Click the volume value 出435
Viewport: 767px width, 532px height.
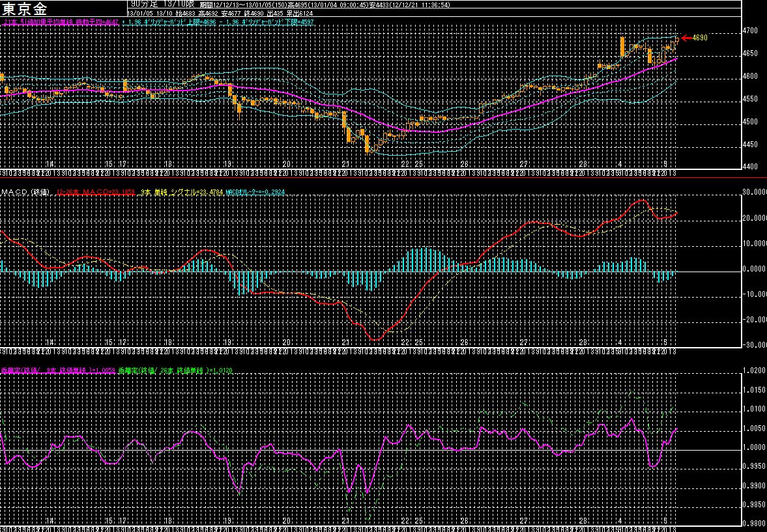coord(276,13)
